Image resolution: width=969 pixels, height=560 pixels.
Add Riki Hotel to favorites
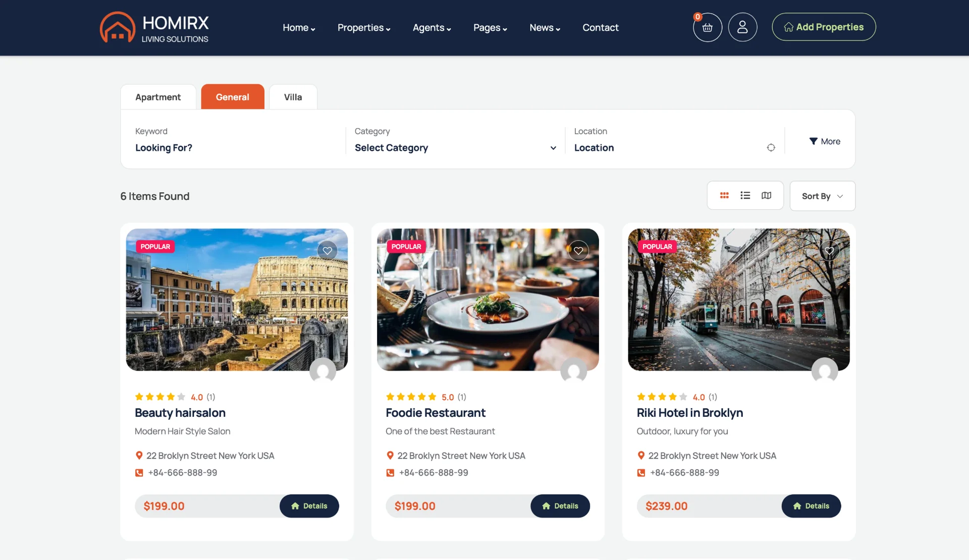coord(829,251)
